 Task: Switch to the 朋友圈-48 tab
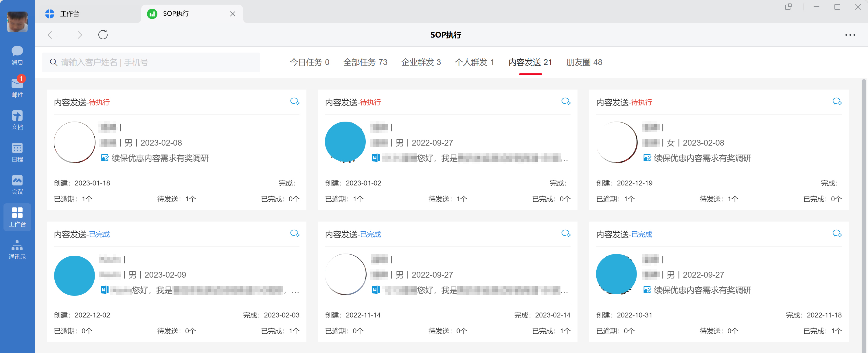coord(584,62)
